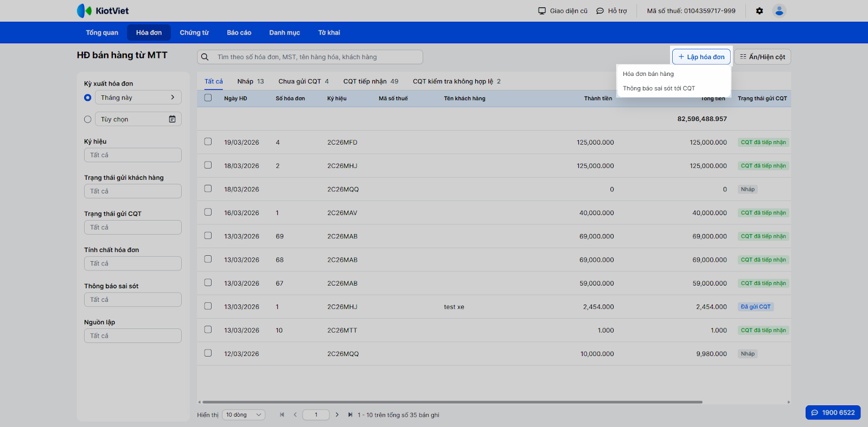Click the horizontal table scrollbar
This screenshot has height=427, width=868.
[x=450, y=402]
